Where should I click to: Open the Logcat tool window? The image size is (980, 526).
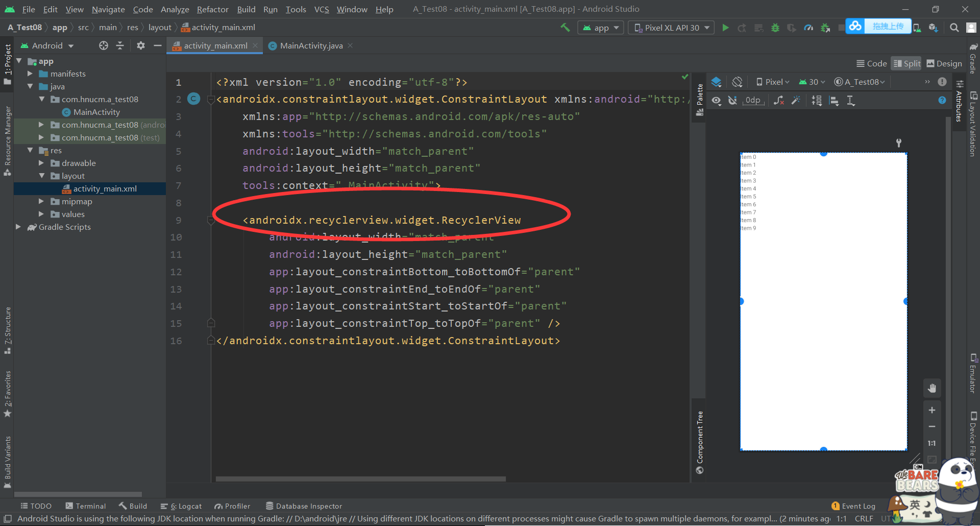[181, 506]
